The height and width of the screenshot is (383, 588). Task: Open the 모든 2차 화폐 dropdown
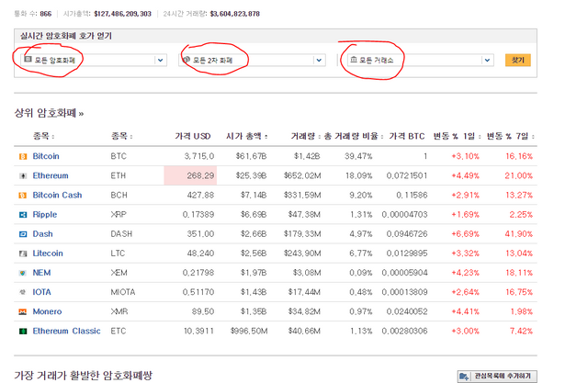point(252,60)
